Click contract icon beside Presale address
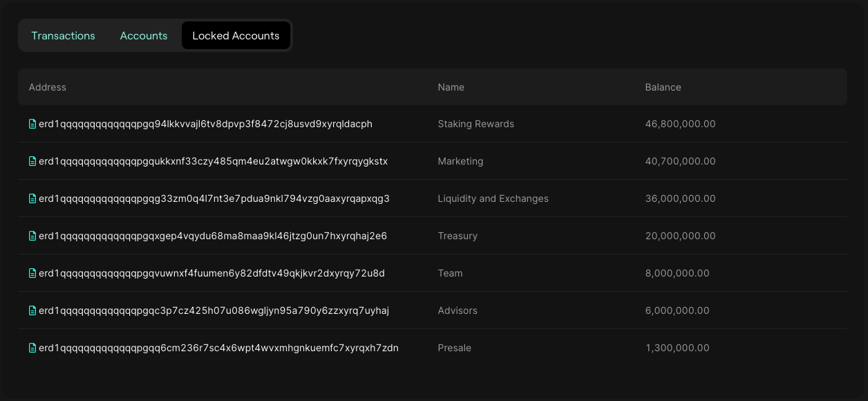Viewport: 868px width, 401px height. [32, 348]
